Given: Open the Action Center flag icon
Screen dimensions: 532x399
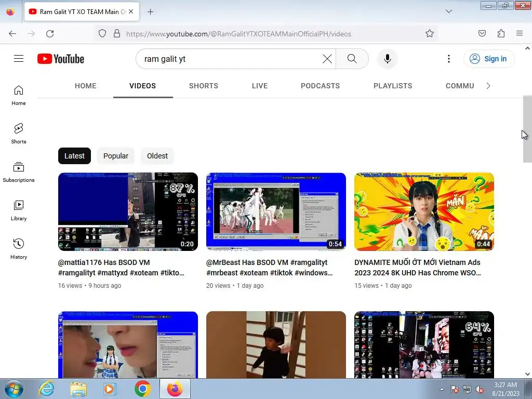Looking at the screenshot, I should tap(455, 390).
